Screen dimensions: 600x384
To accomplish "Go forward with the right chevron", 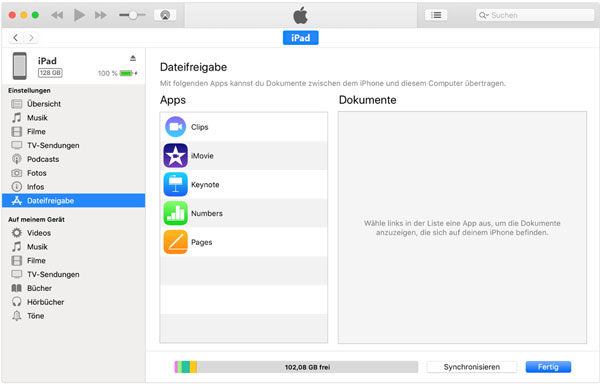I will click(x=31, y=37).
